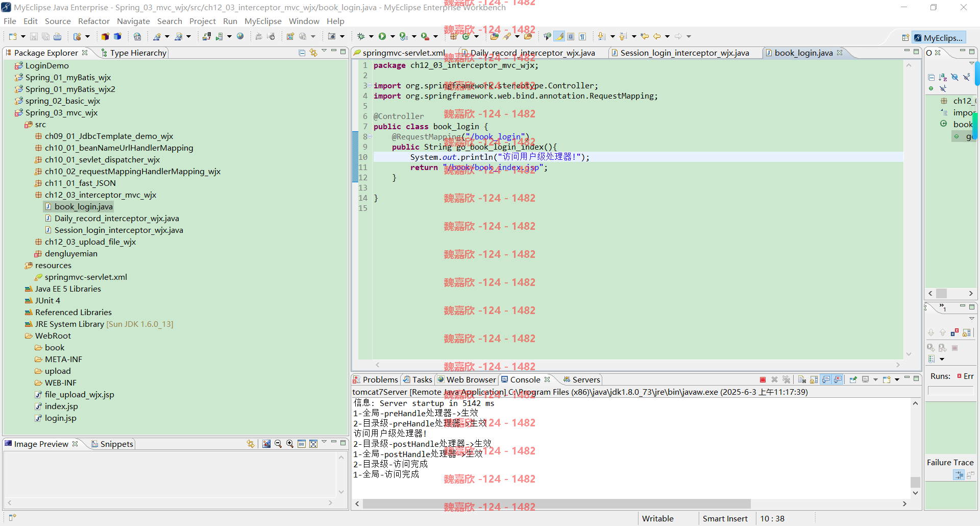Collapse All in Package Explorer
This screenshot has height=526, width=980.
tap(302, 53)
